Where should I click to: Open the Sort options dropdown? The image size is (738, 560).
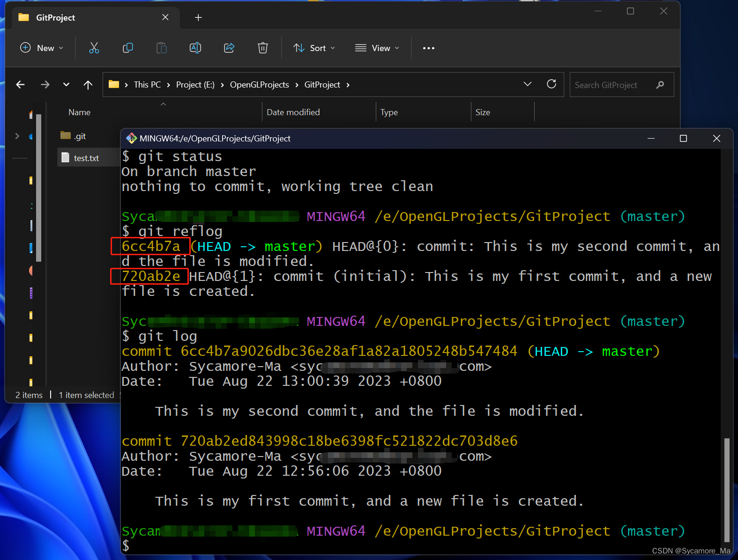click(314, 48)
